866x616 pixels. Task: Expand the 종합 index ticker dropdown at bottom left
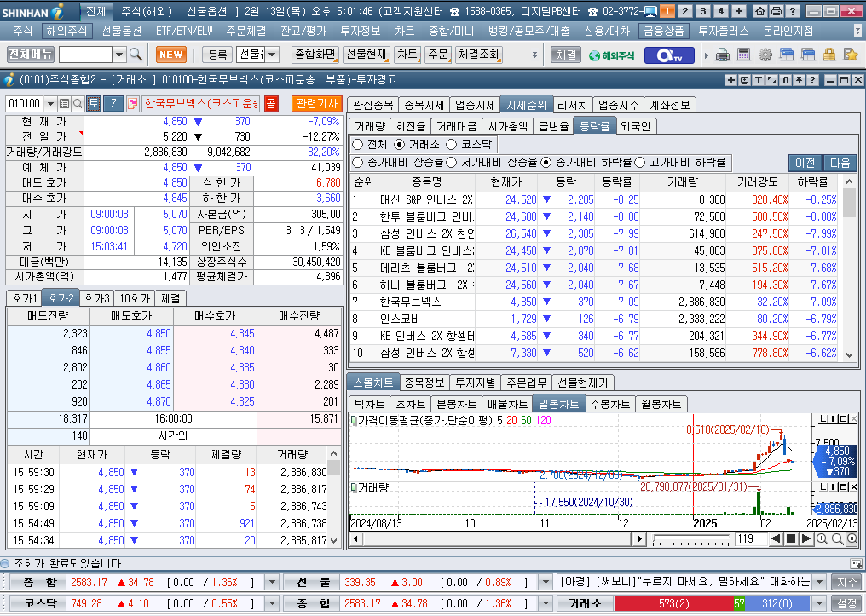272,582
